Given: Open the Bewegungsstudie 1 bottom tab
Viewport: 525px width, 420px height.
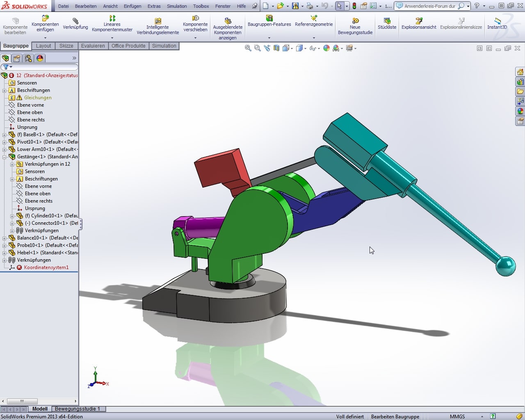Looking at the screenshot, I should [x=78, y=409].
